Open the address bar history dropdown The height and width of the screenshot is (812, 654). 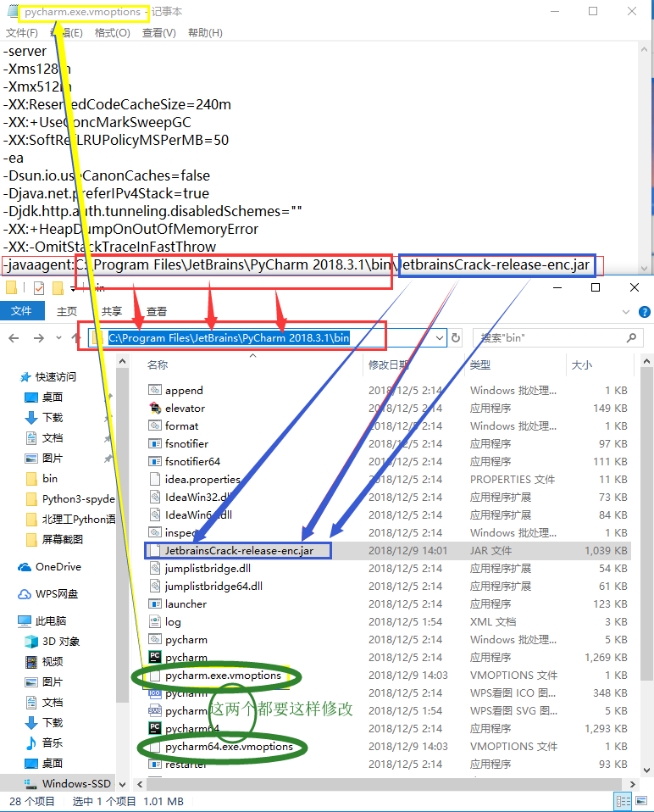440,338
